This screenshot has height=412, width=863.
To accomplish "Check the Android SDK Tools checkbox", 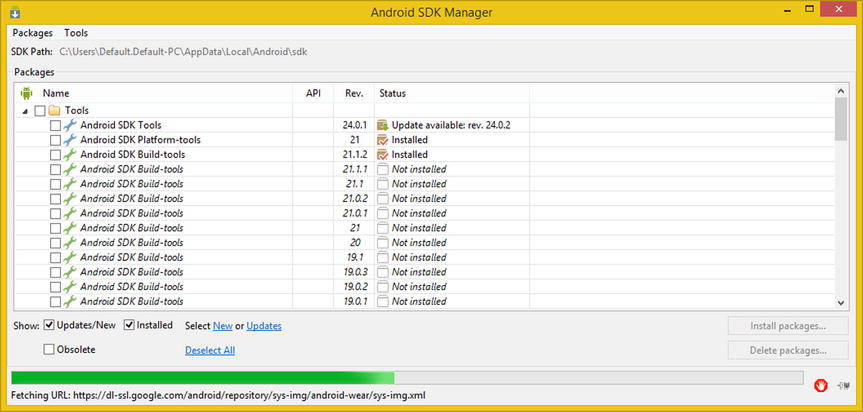I will [55, 125].
